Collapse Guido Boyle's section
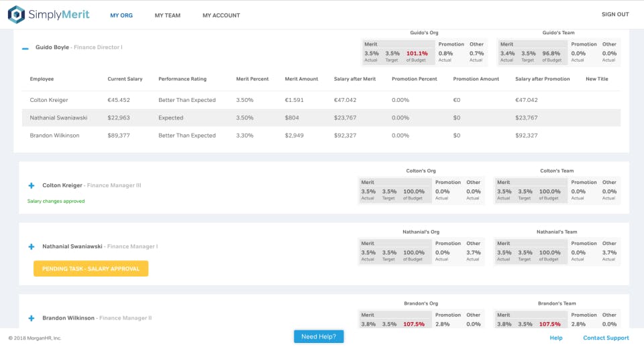 pos(25,48)
